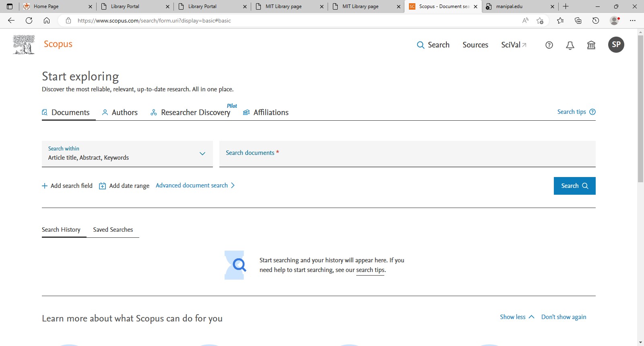
Task: Click Add date range button
Action: [x=124, y=186]
